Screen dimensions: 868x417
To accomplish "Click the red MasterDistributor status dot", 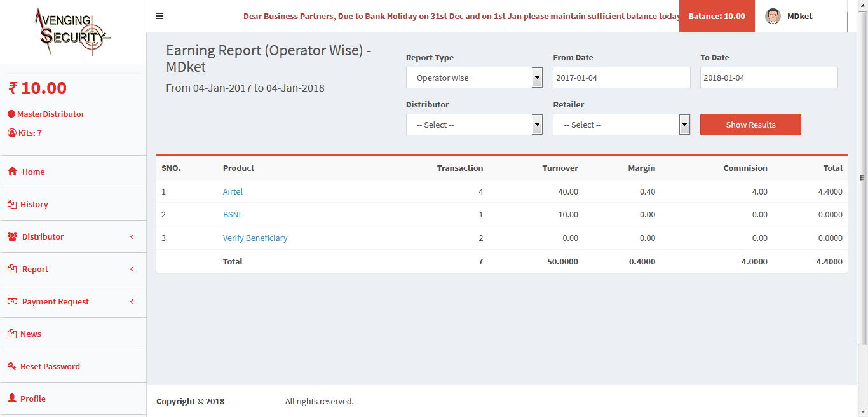I will [x=11, y=114].
